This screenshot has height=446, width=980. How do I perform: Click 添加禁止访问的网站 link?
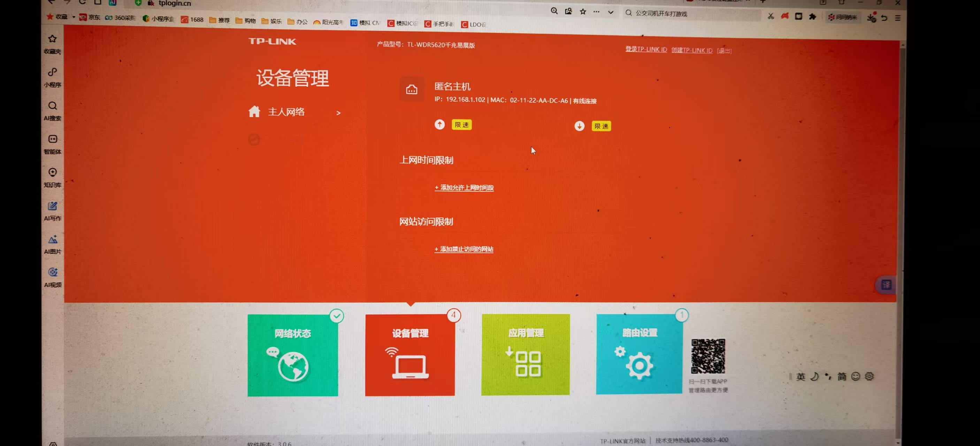pos(464,249)
